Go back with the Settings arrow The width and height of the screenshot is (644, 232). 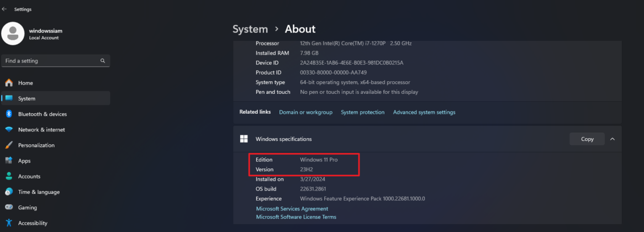point(4,9)
